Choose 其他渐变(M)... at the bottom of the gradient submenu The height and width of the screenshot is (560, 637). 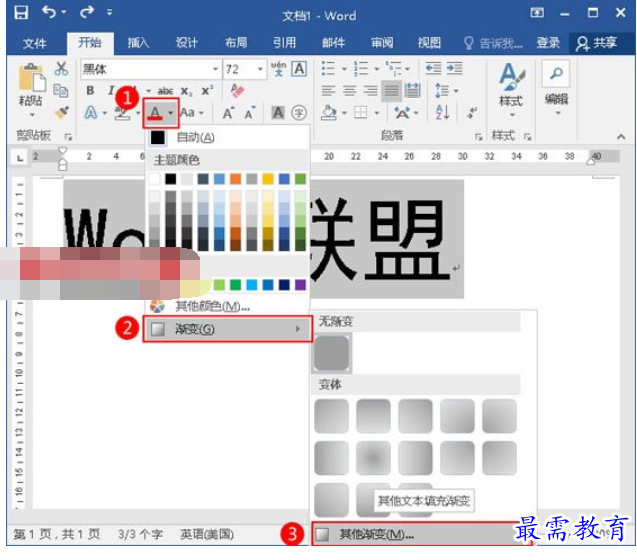tap(421, 534)
